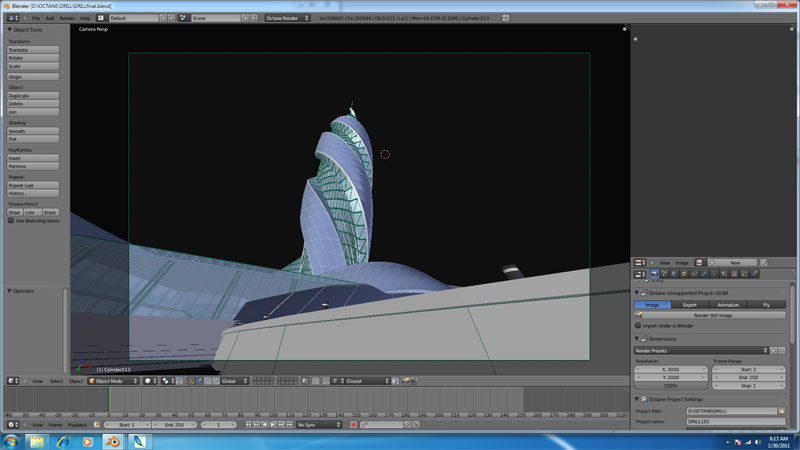
Task: Open Blender from the Windows taskbar
Action: [x=113, y=441]
